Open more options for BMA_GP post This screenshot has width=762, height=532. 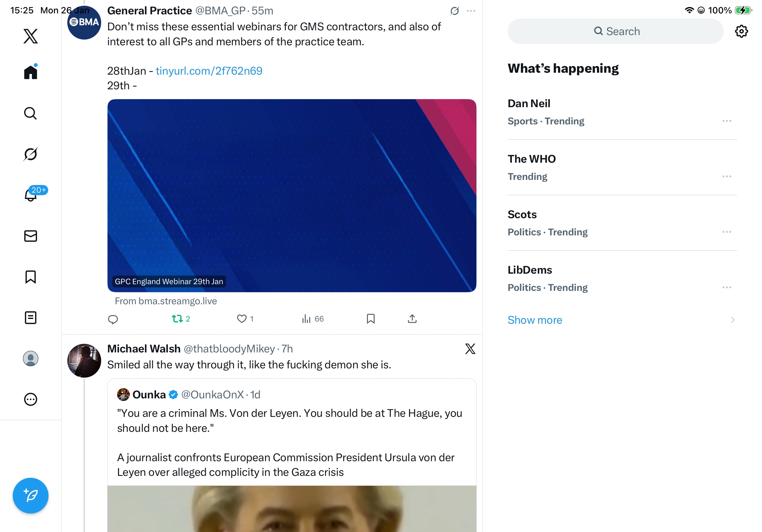click(471, 11)
